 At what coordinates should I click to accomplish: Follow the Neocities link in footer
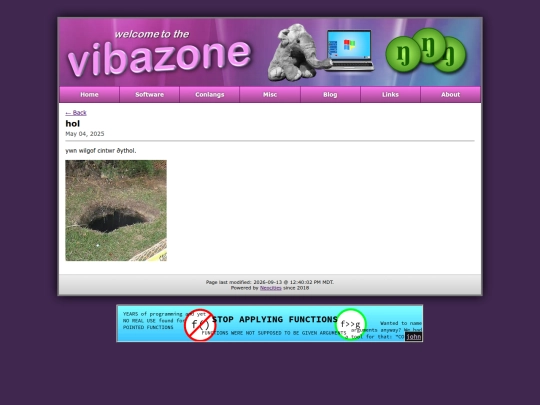point(270,288)
